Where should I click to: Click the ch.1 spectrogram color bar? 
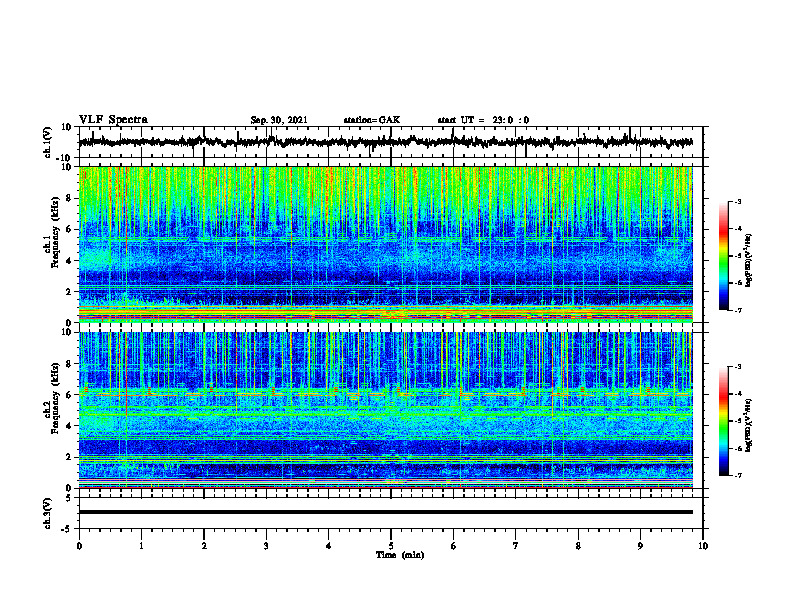pos(724,256)
